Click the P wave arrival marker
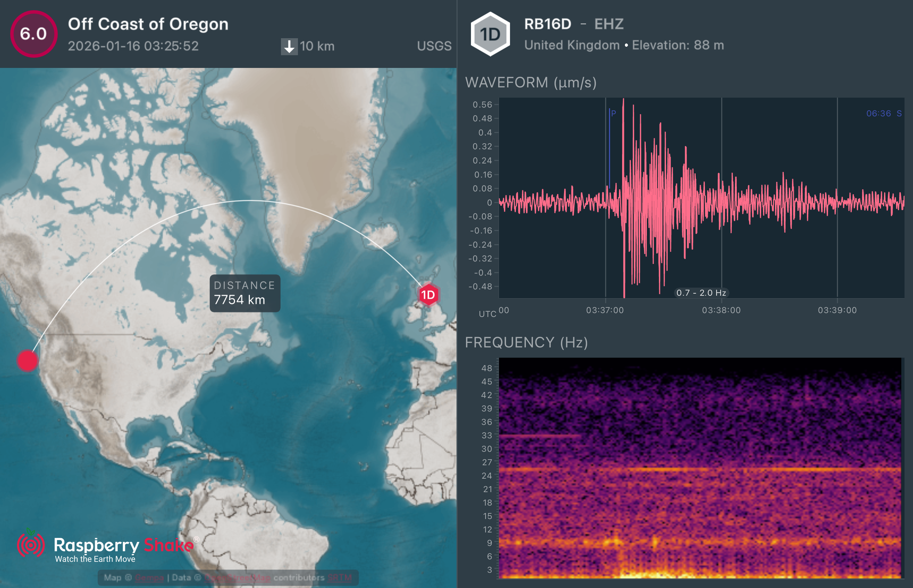The image size is (913, 588). [613, 114]
